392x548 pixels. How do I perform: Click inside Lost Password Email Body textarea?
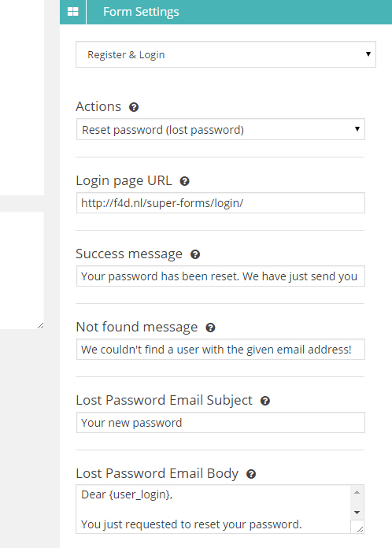pos(213,509)
